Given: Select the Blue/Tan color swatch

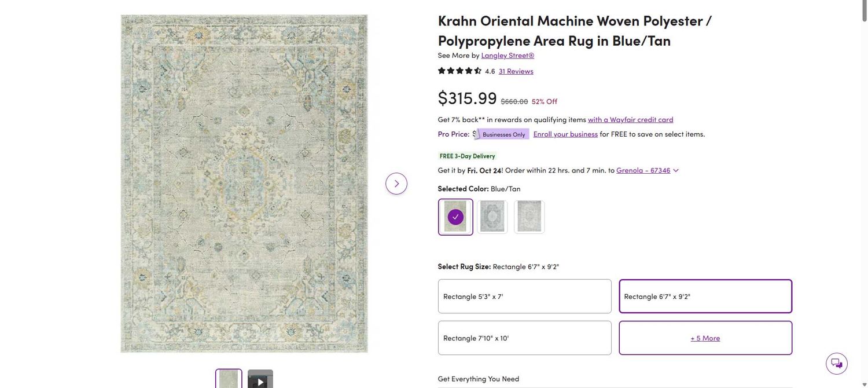Looking at the screenshot, I should (x=455, y=217).
